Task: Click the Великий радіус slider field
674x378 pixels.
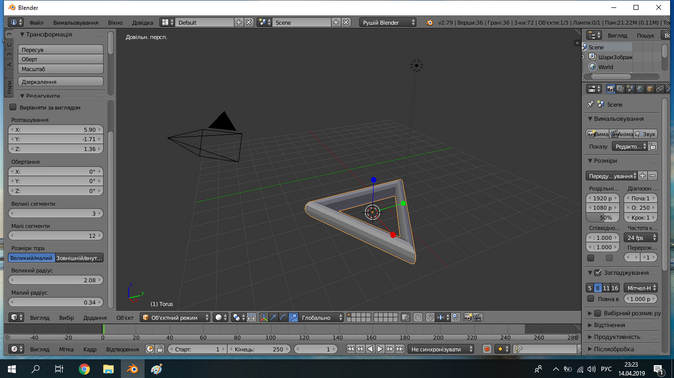Action: (56, 280)
